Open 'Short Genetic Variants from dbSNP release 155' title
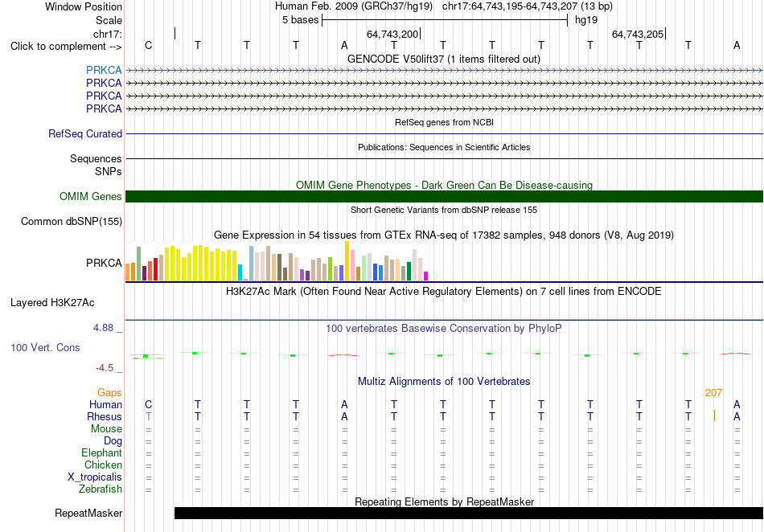The height and width of the screenshot is (532, 764). coord(444,210)
